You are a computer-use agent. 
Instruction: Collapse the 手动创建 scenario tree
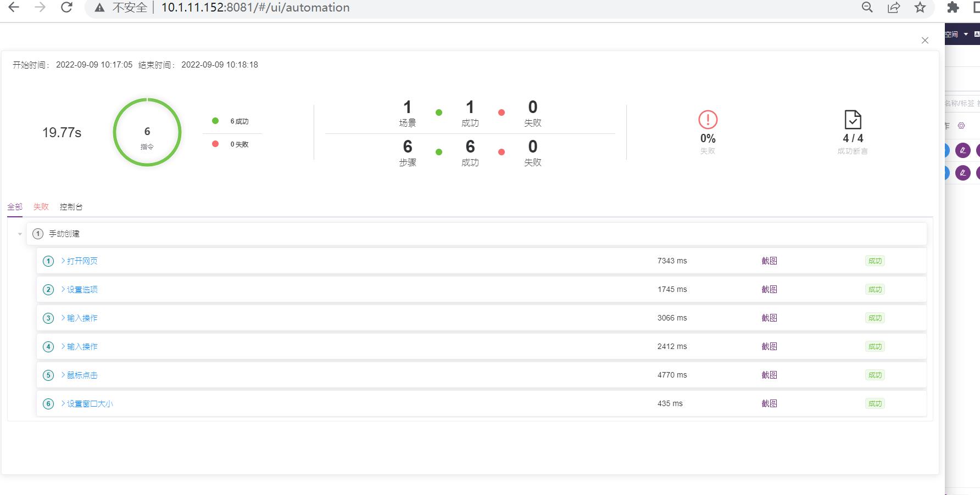click(x=20, y=234)
